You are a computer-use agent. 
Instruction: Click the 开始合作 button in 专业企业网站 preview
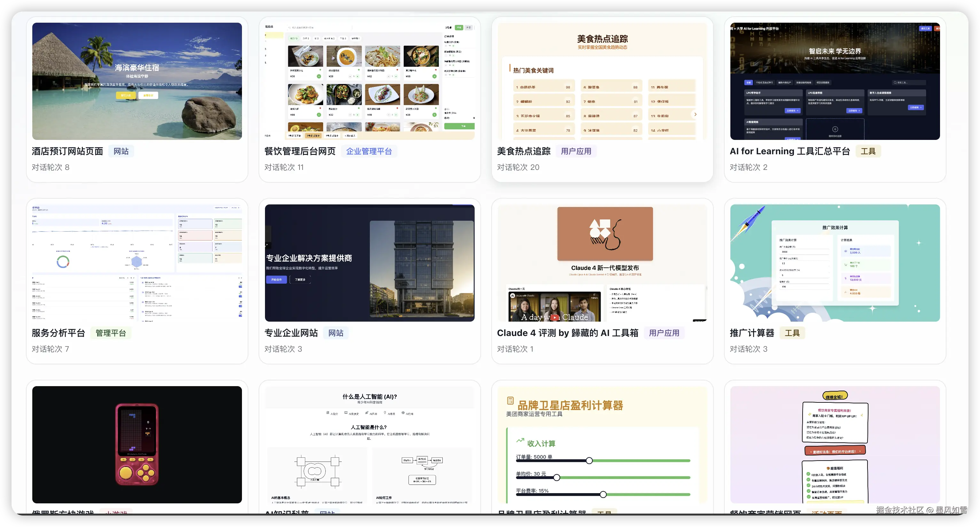click(x=276, y=280)
